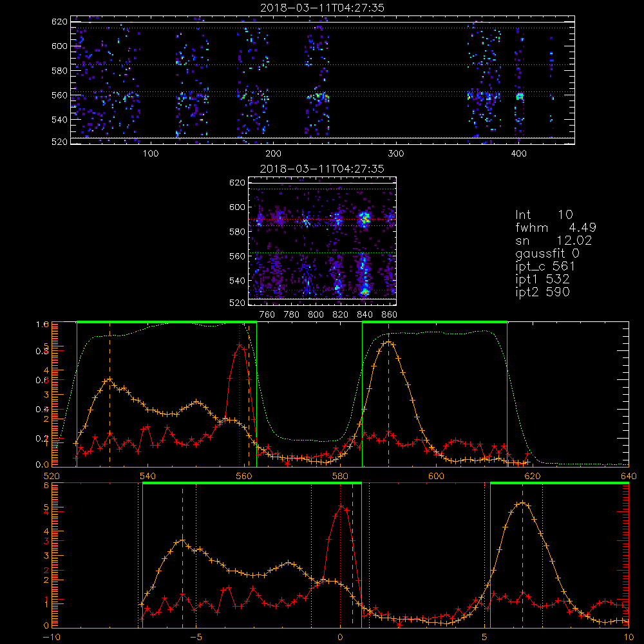
Task: Click the red curve's tall peak in the upper profile plot
Action: pos(240,344)
